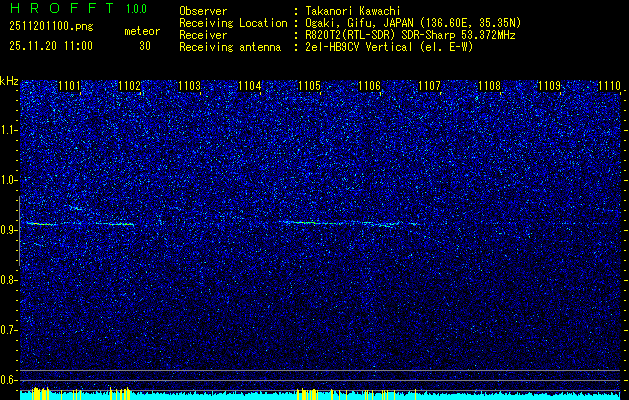Click the 0.6 kHz axis label
This screenshot has width=629, height=400.
tap(8, 380)
